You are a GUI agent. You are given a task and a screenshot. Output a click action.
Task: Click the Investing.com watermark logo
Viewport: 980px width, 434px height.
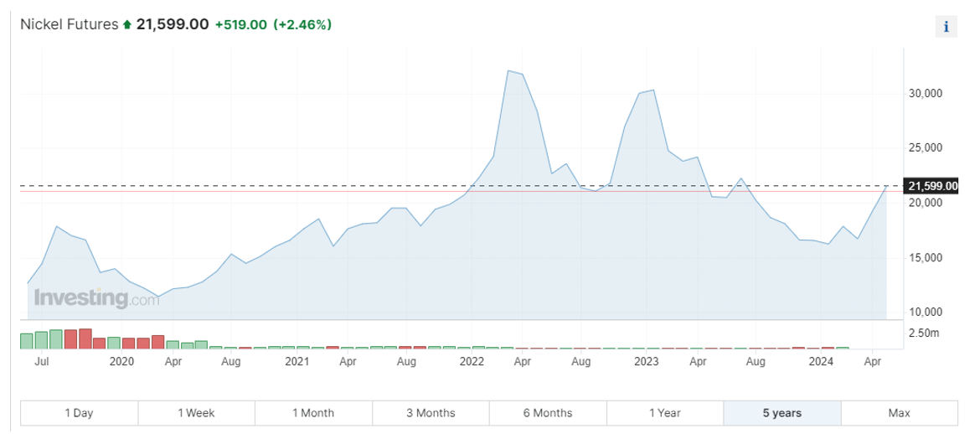tap(95, 297)
